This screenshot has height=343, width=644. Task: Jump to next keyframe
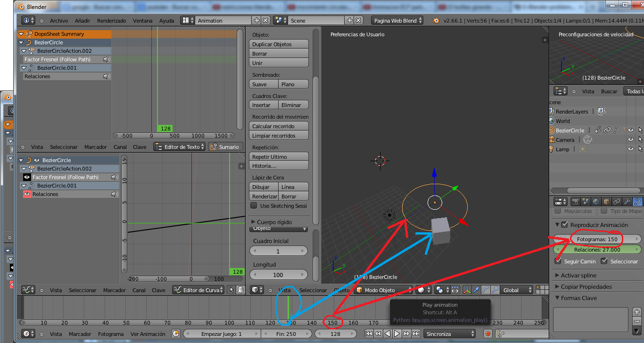pos(406,334)
